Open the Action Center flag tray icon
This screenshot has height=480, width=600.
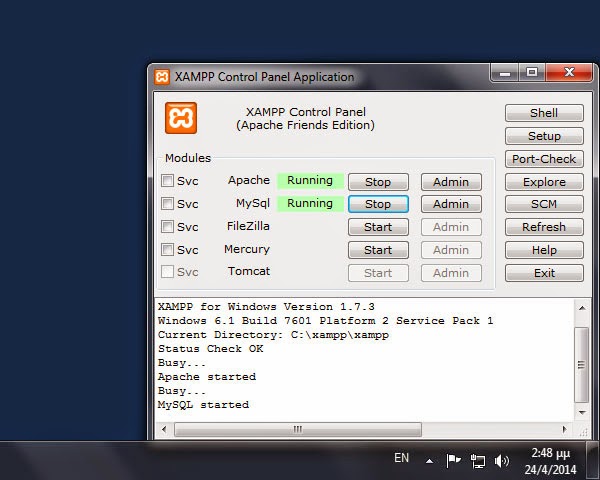(x=453, y=460)
